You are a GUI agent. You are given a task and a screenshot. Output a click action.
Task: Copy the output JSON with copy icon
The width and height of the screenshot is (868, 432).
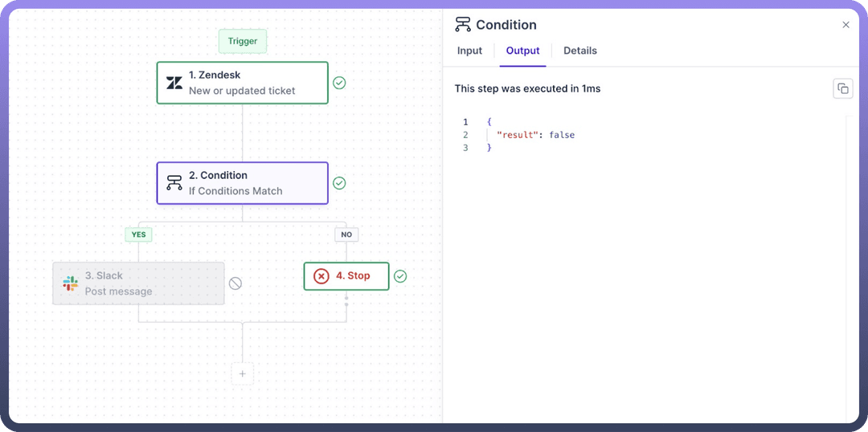click(x=842, y=88)
